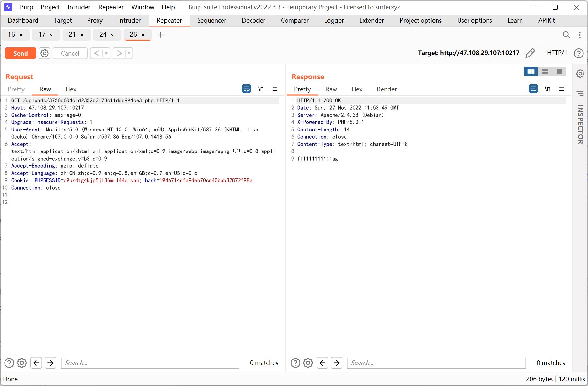
Task: Expand the Inspector panel chevron
Action: [580, 93]
